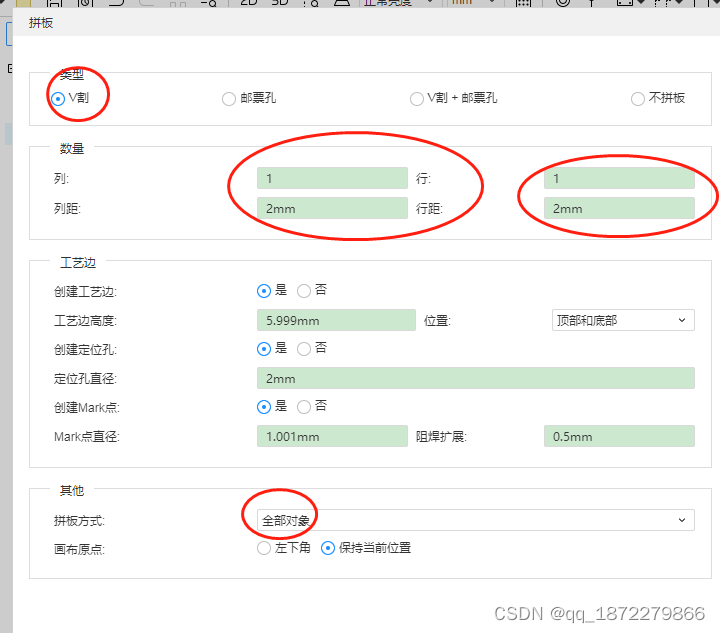Click the 工艺边 group heading
The height and width of the screenshot is (633, 720).
[78, 263]
